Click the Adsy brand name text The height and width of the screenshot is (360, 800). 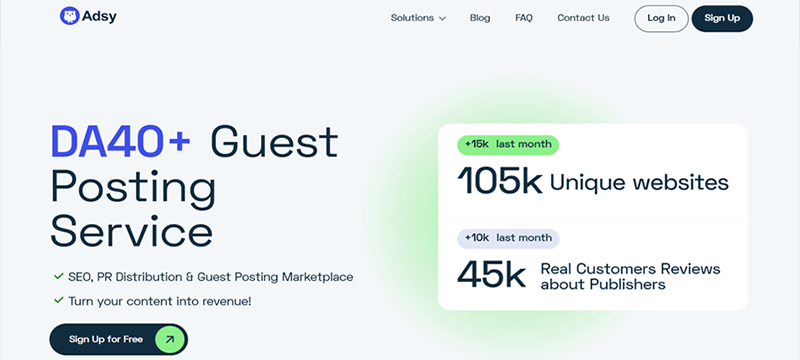[x=99, y=16]
